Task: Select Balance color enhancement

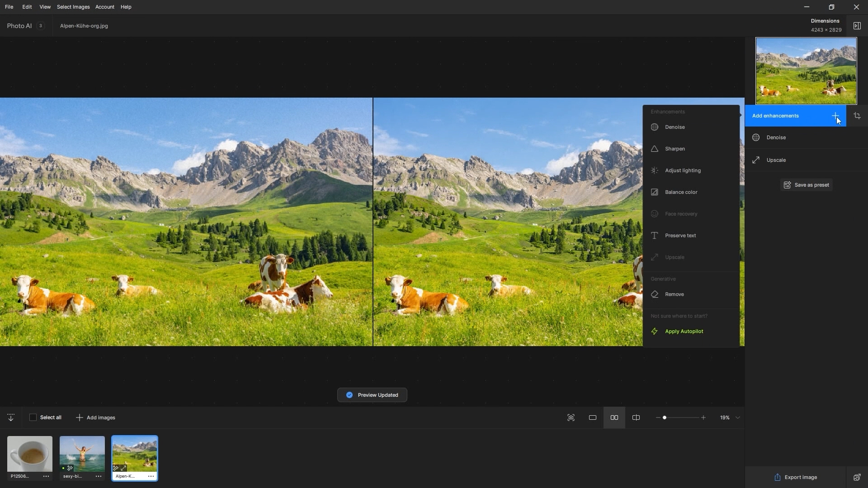Action: (681, 192)
